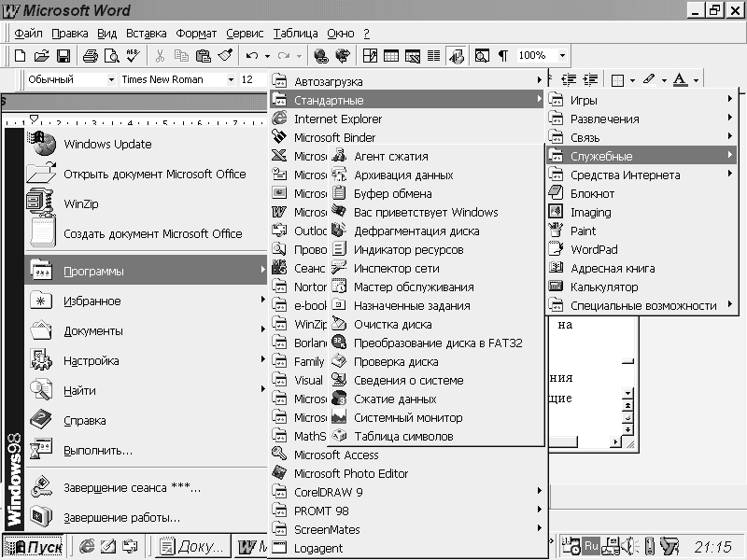Click the highlight pen color button

point(649,79)
